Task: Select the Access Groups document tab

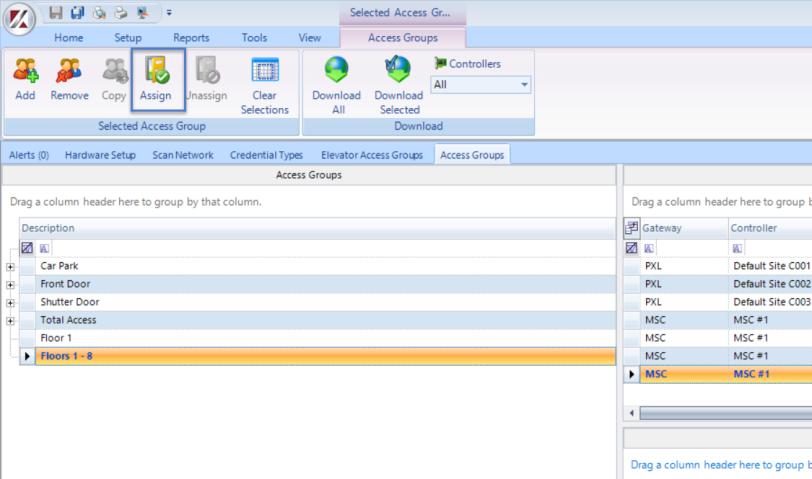Action: coord(472,155)
